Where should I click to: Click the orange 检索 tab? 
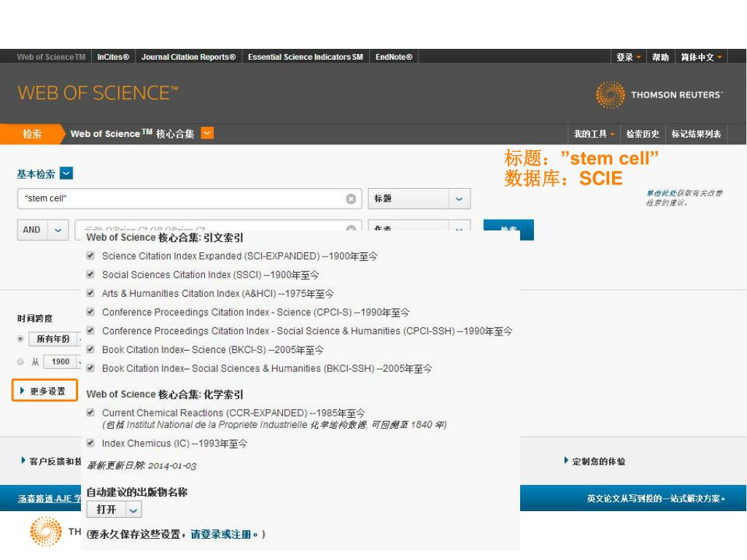[x=31, y=134]
